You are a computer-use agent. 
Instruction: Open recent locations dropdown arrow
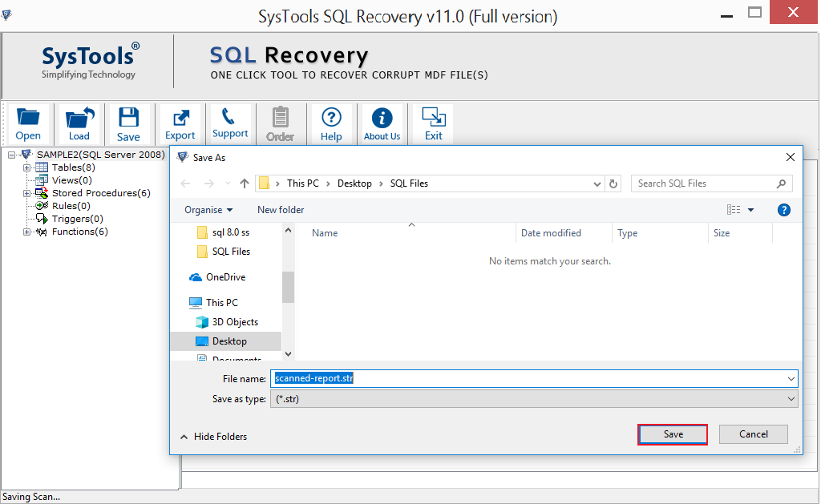pos(228,183)
